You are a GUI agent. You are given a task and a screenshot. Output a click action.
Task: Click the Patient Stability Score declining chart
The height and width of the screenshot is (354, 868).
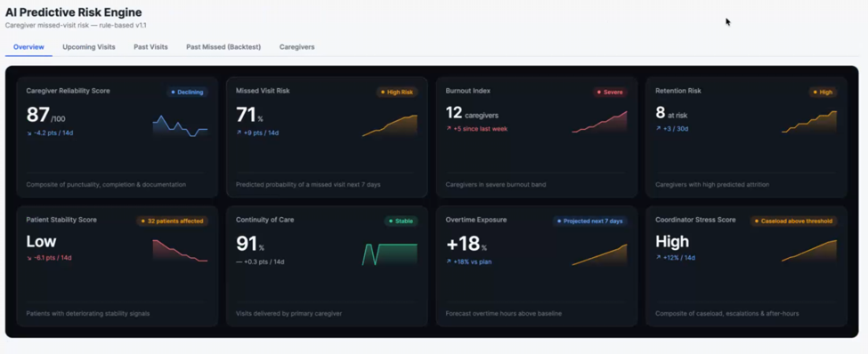coord(180,251)
